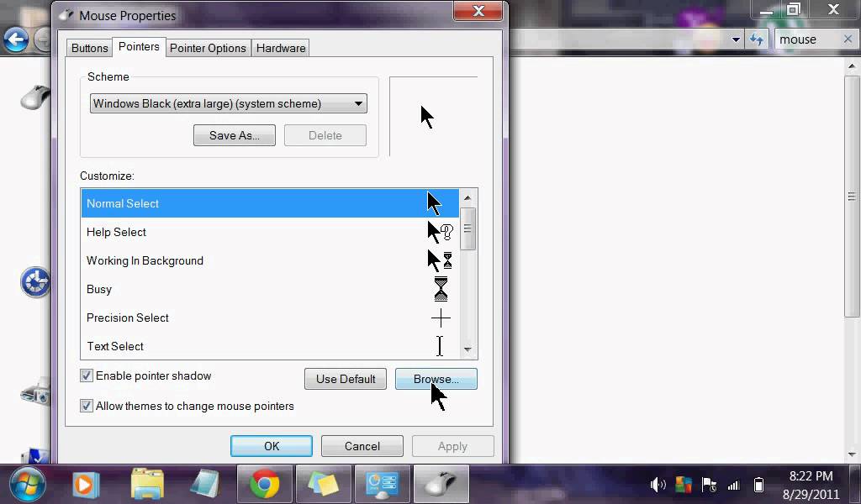
Task: Open Windows Media Player from taskbar
Action: 86,485
